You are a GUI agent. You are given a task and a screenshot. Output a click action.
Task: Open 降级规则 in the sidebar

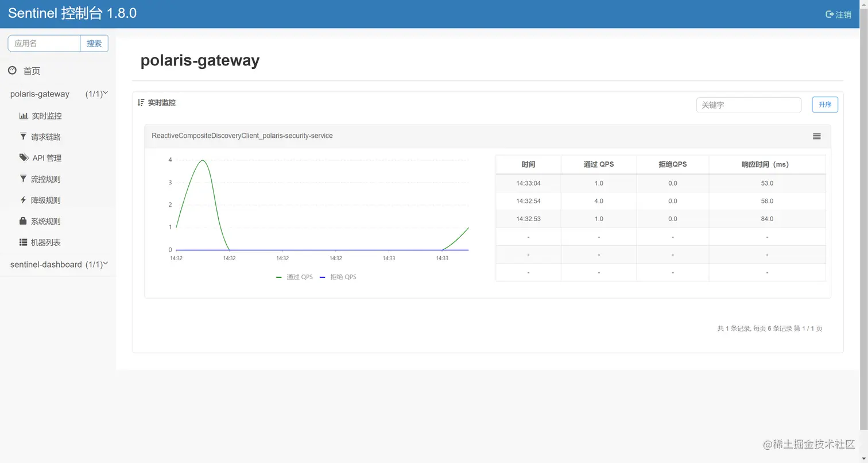coord(46,200)
